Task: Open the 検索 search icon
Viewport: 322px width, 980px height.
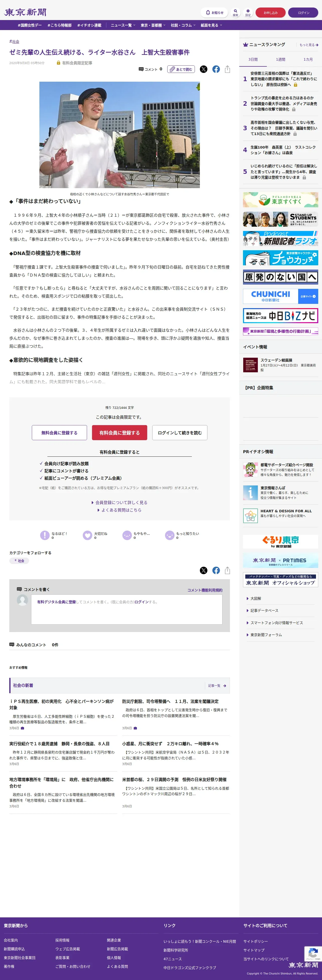Action: [235, 13]
